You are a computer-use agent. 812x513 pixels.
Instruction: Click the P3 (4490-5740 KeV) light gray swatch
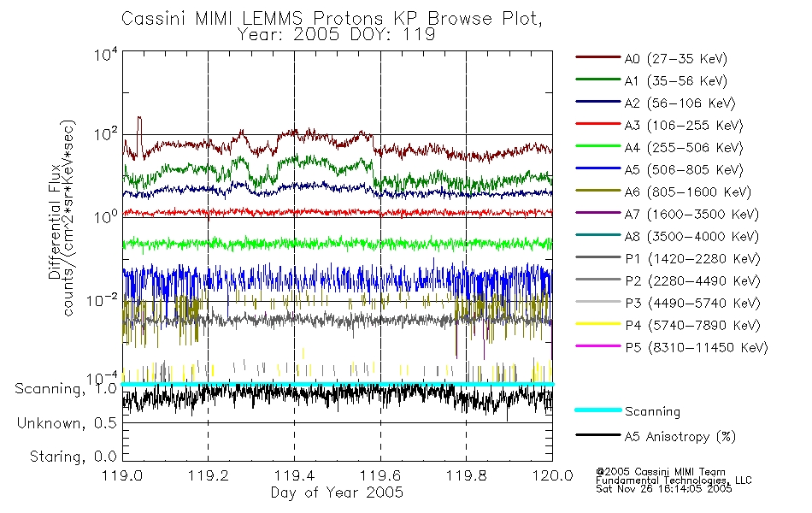[597, 302]
